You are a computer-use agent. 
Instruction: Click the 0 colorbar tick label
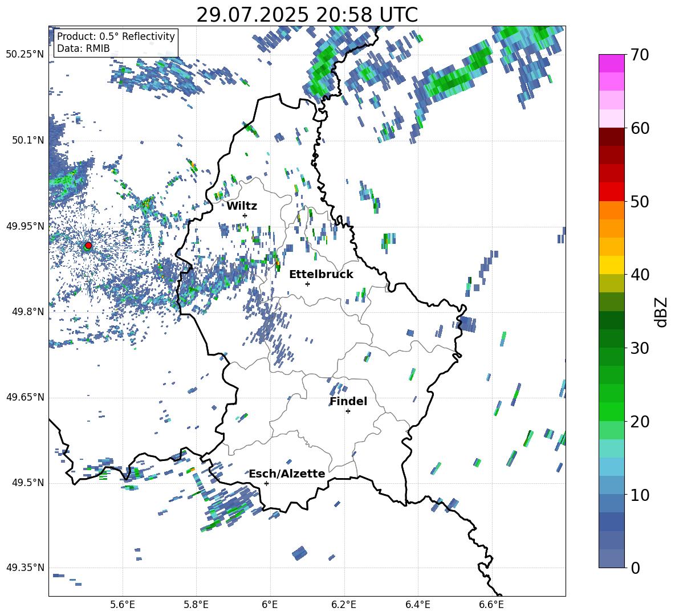pos(635,568)
